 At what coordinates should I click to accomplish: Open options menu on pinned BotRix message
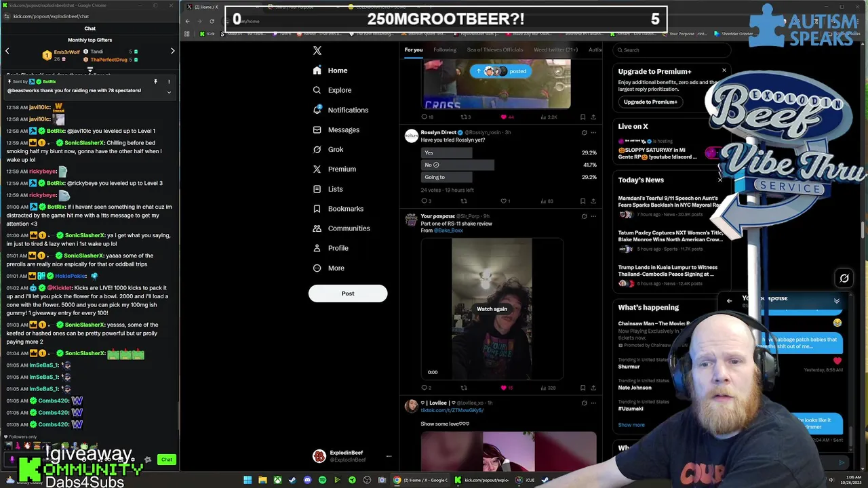pos(169,82)
